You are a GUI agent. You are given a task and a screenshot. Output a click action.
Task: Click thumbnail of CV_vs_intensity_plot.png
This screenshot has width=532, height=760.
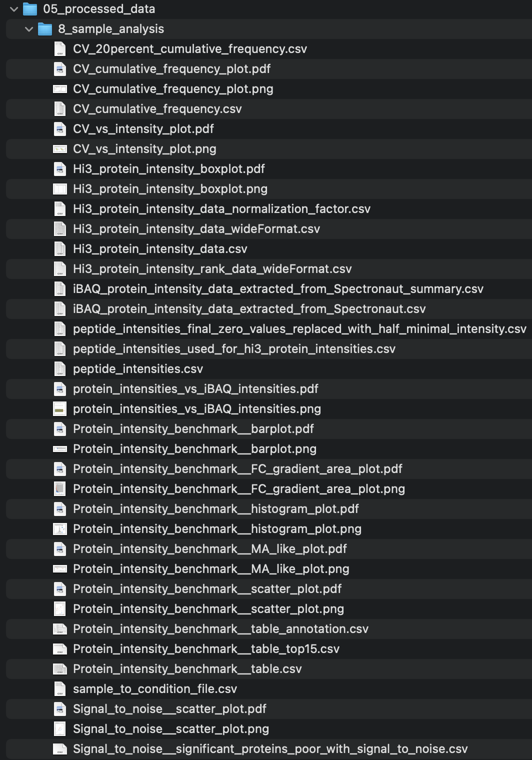tap(60, 149)
